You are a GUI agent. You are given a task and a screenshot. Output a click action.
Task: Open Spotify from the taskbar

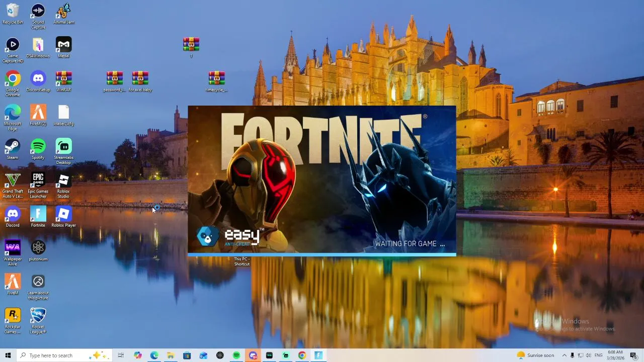[236, 355]
